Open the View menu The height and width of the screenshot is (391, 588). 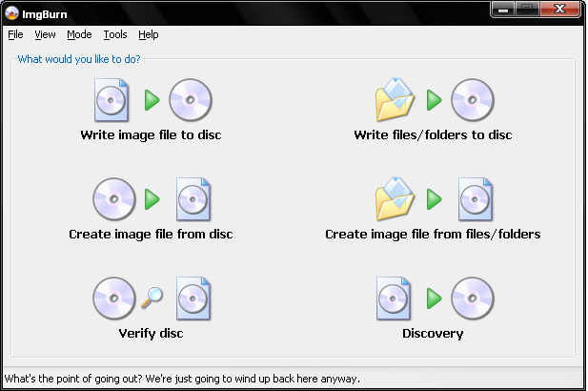tap(45, 34)
